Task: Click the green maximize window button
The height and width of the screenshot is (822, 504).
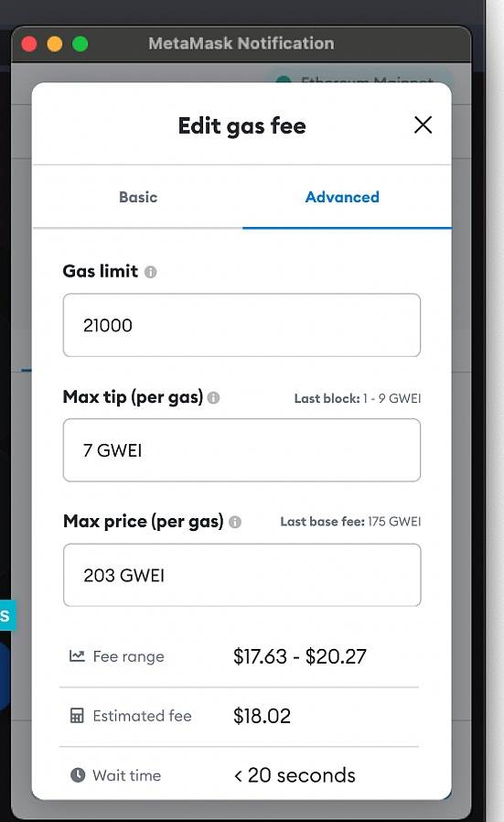Action: tap(80, 44)
